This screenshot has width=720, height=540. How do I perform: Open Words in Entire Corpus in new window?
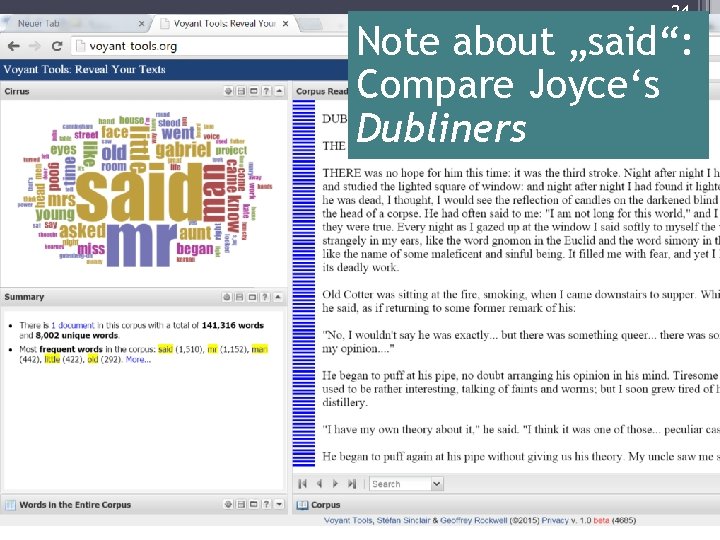pyautogui.click(x=253, y=504)
